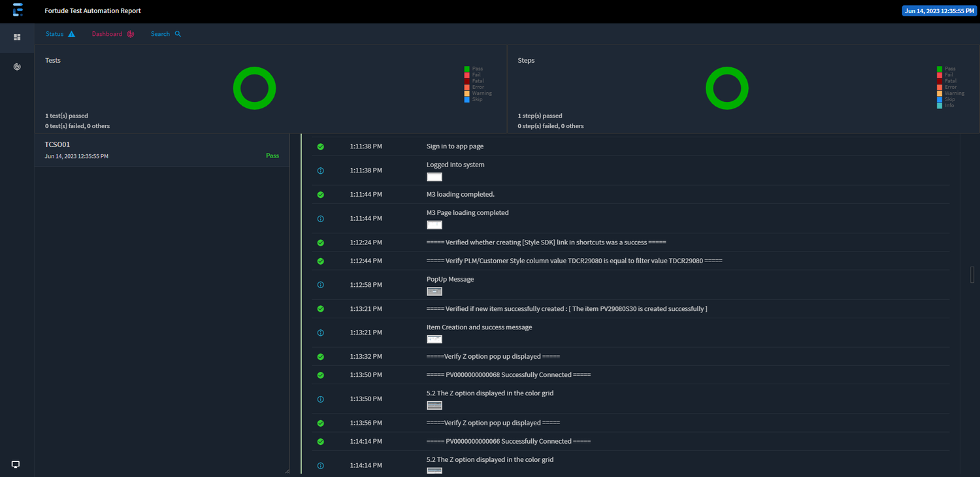
Task: Toggle the Pass legend in the Steps chart
Action: pos(947,68)
